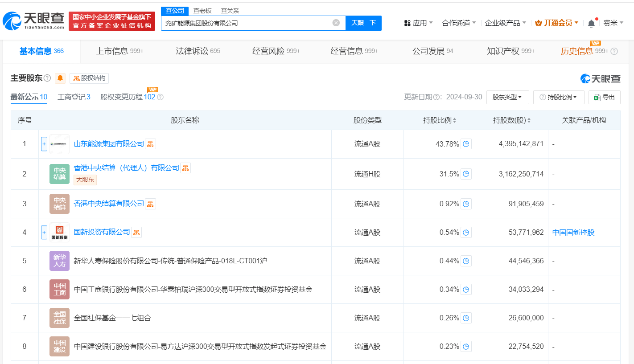Open 山东能源集团有限公司 company link
The image size is (634, 364).
tap(109, 144)
